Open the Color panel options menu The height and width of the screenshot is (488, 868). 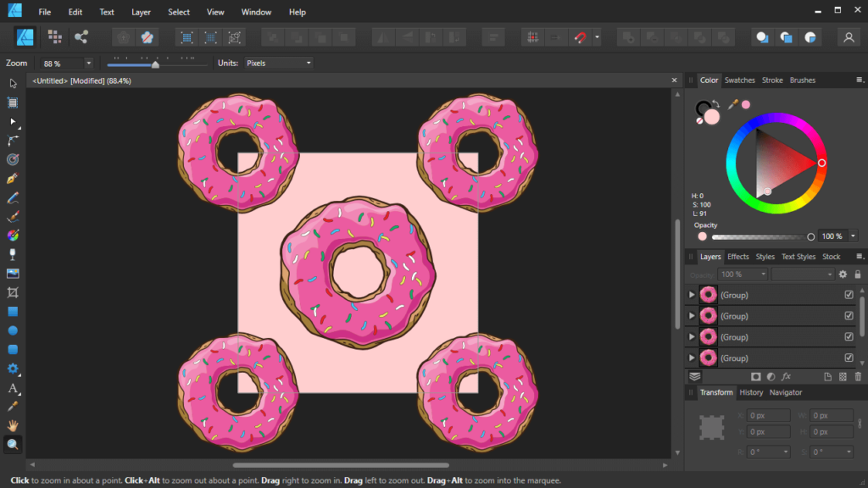click(860, 80)
